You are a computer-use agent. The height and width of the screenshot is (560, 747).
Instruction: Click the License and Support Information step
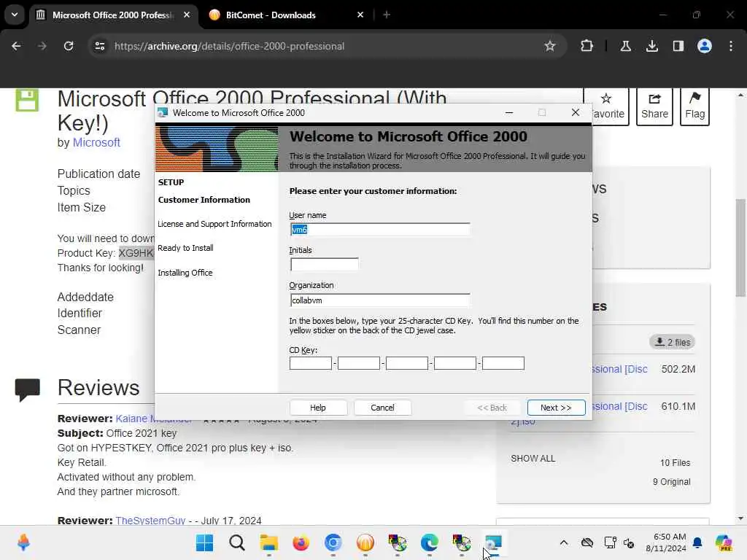click(x=214, y=224)
